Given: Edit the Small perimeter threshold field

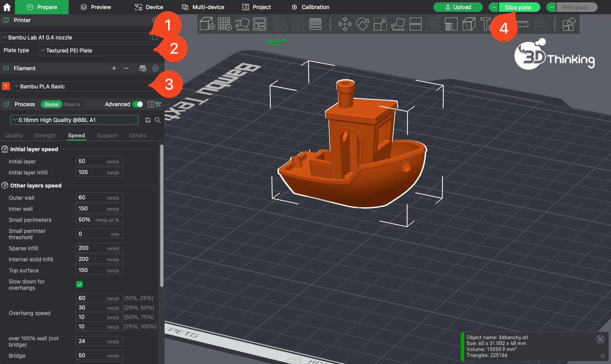Looking at the screenshot, I should (99, 234).
